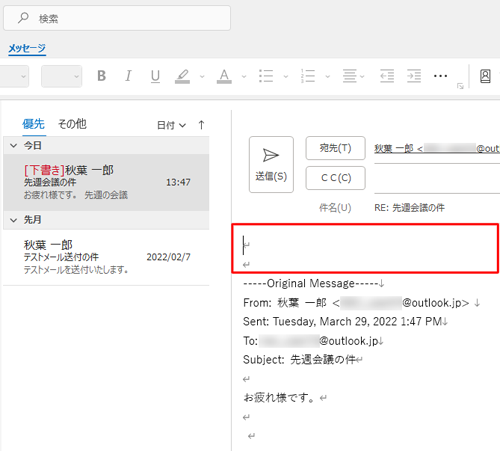Image resolution: width=500 pixels, height=451 pixels.
Task: Reverse sort order with the arrow
Action: [201, 125]
